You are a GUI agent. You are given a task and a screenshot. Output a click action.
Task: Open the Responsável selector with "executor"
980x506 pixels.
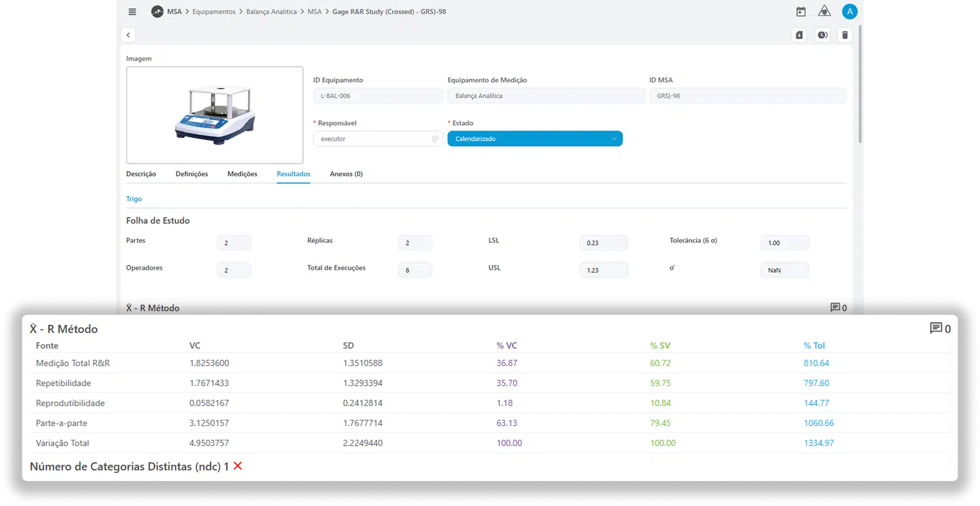378,139
